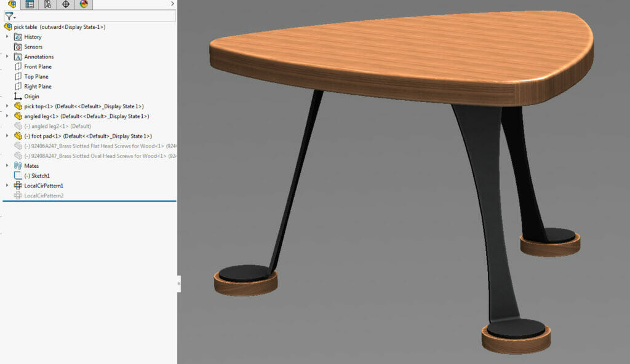Open the DisplayManager color ball tab
Image resolution: width=630 pixels, height=364 pixels.
pos(84,4)
